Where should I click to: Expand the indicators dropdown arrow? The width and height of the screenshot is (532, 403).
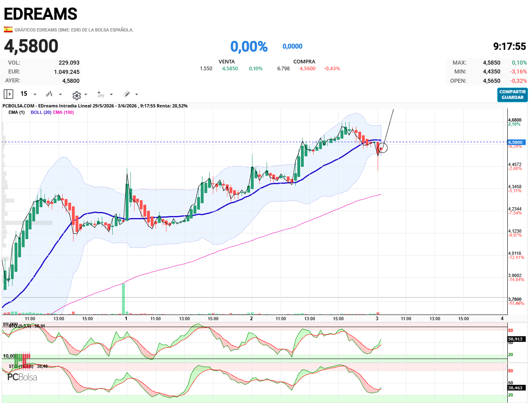click(111, 94)
